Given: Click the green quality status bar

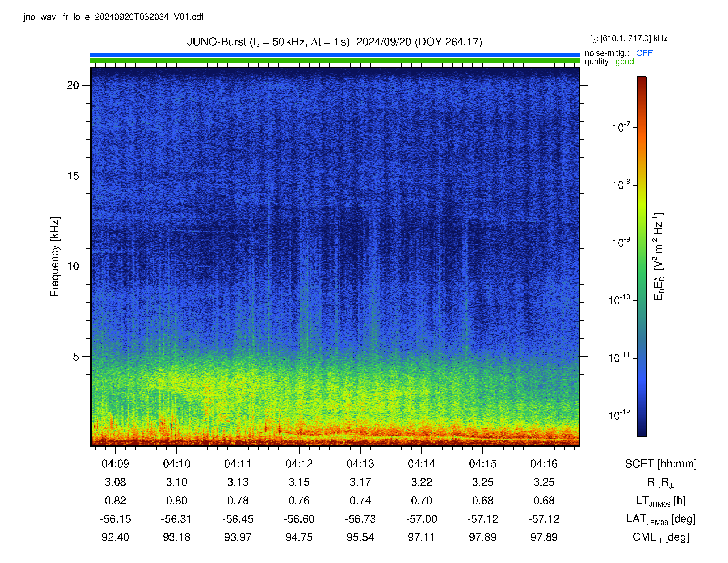Looking at the screenshot, I should (335, 60).
